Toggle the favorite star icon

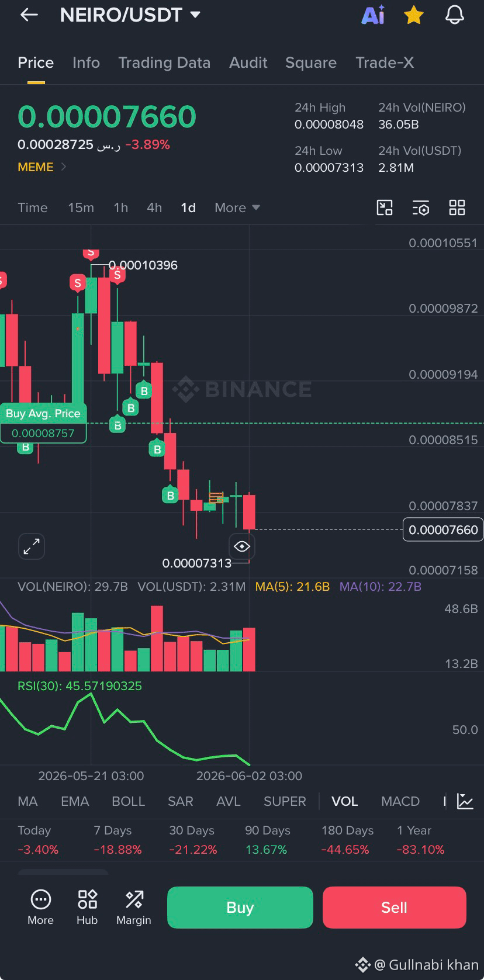414,15
